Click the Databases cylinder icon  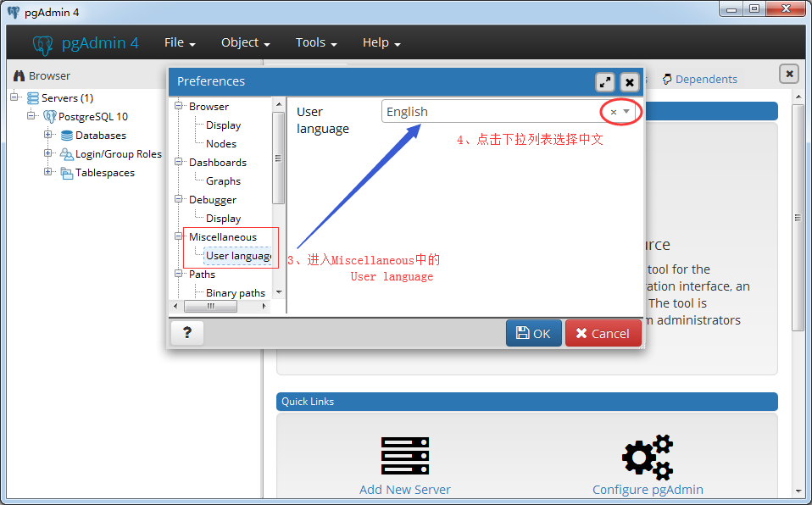[x=67, y=136]
